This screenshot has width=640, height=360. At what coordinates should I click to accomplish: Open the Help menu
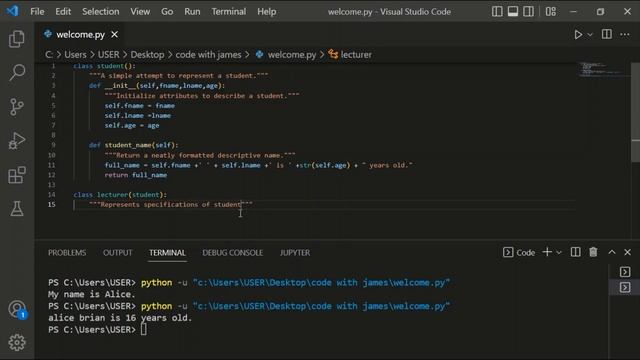click(267, 11)
